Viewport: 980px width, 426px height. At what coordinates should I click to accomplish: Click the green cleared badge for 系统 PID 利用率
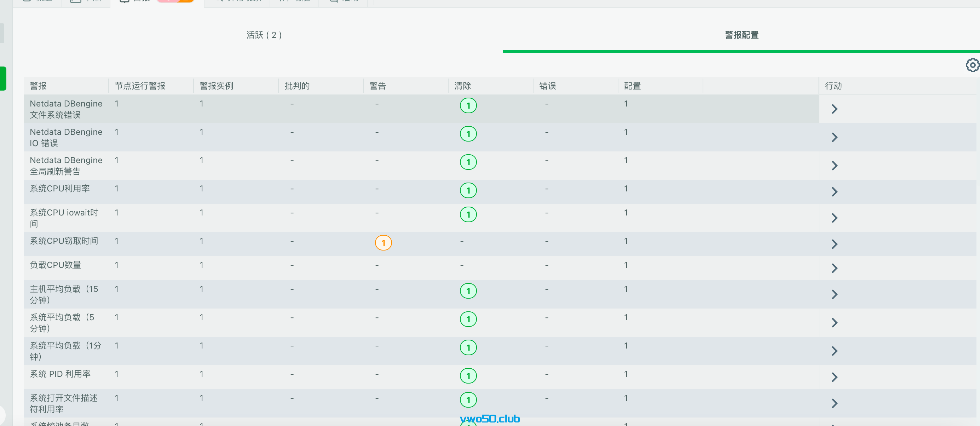pos(468,375)
